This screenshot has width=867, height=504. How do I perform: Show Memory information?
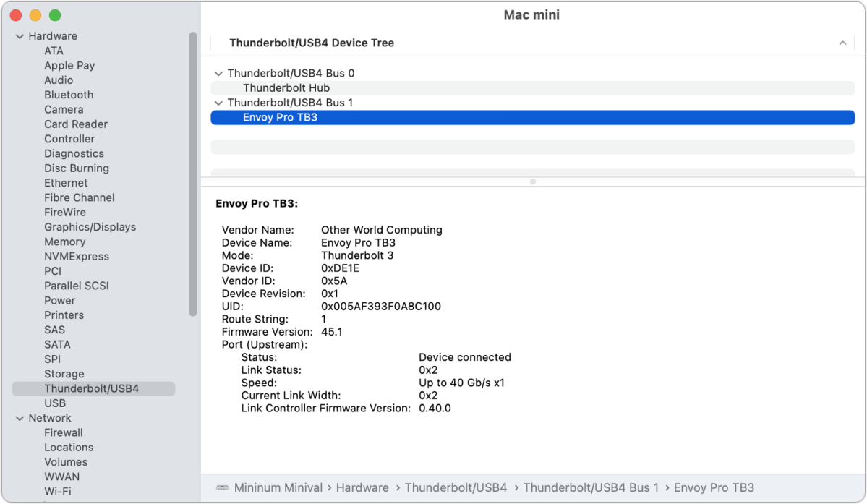tap(64, 242)
